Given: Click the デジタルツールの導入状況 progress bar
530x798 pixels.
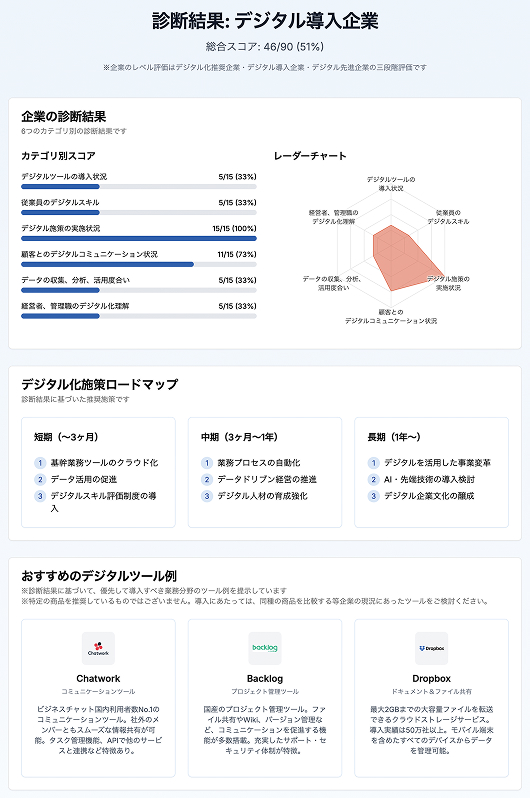Looking at the screenshot, I should 138,187.
